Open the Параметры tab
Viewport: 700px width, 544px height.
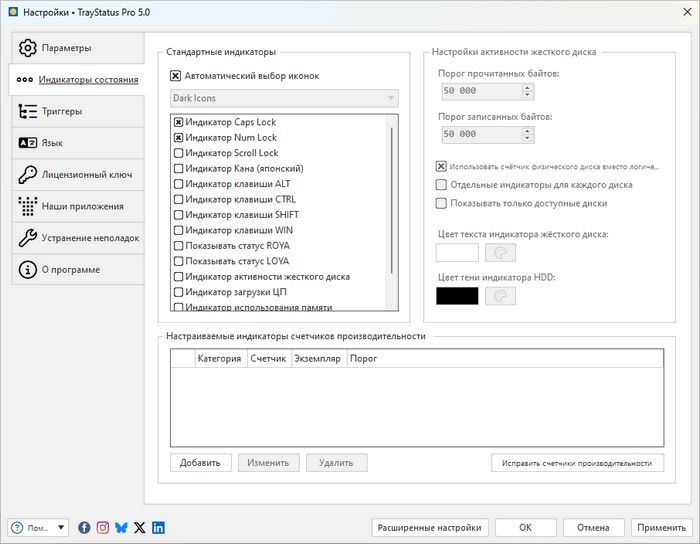click(x=78, y=48)
